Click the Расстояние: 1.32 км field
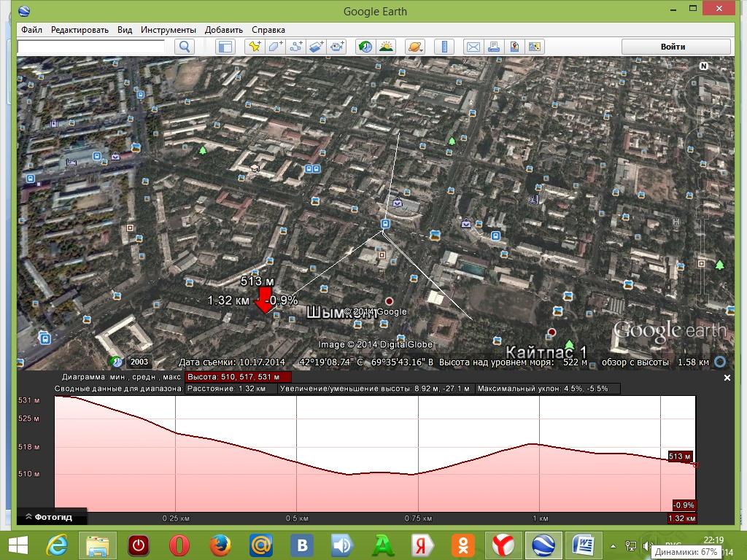Screen dimensions: 747x560 231,389
